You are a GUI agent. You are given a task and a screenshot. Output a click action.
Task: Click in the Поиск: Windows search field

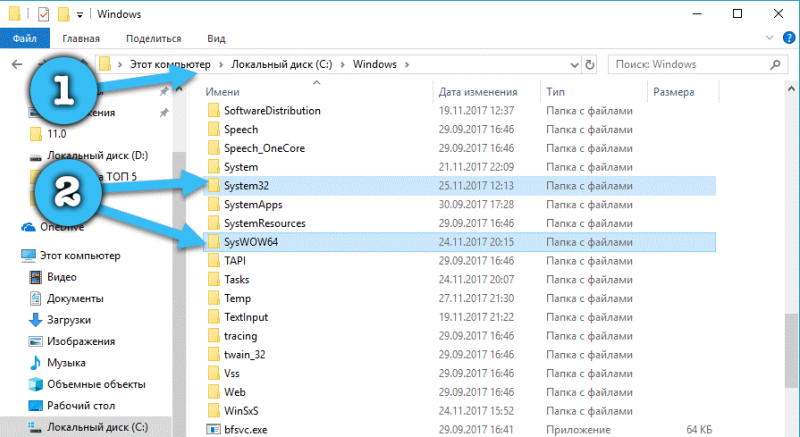click(x=689, y=65)
